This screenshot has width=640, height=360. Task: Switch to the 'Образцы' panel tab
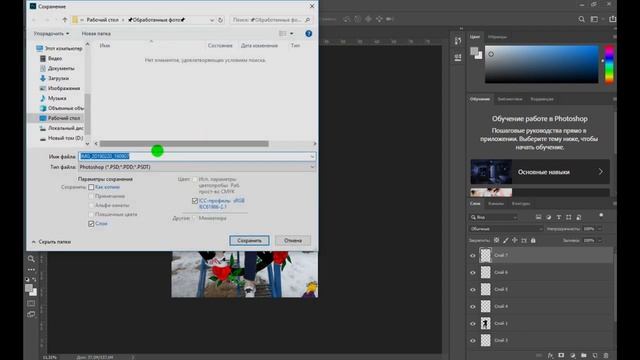click(x=497, y=37)
